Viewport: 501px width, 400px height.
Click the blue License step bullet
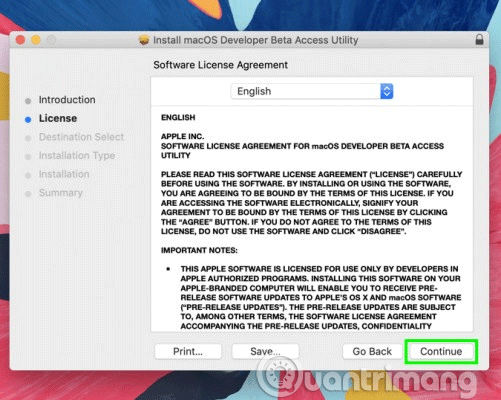28,119
